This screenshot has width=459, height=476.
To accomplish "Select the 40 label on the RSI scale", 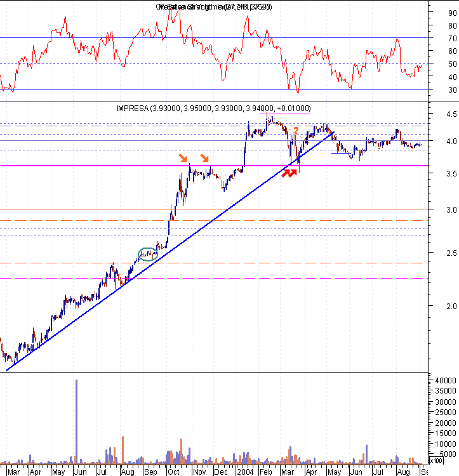I will 452,77.
